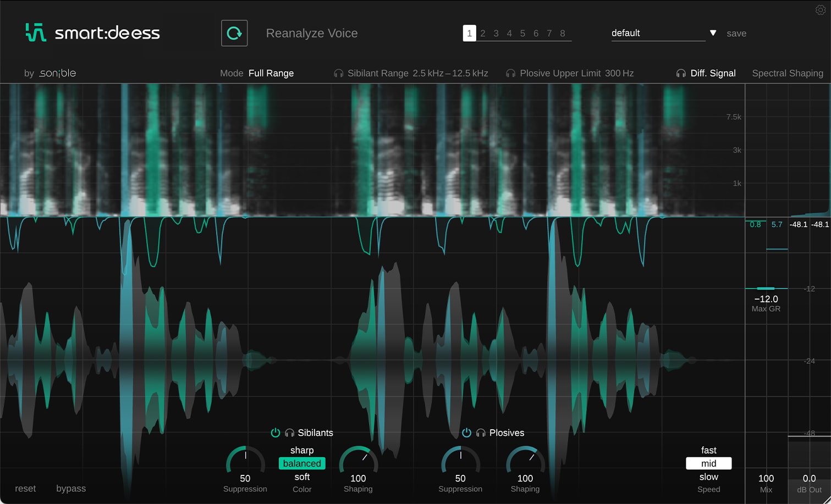The image size is (831, 504).
Task: Select preset slot 6
Action: click(536, 34)
